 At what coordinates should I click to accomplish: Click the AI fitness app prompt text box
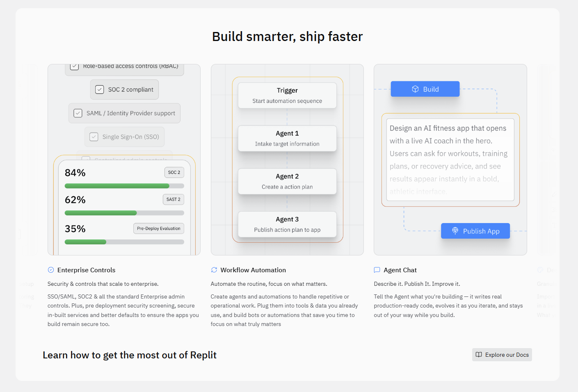450,160
